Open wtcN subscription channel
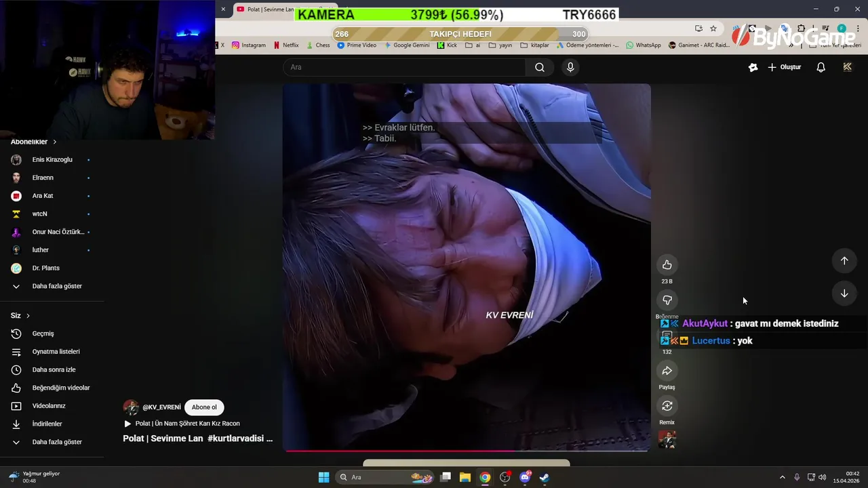The image size is (868, 488). pyautogui.click(x=52, y=214)
